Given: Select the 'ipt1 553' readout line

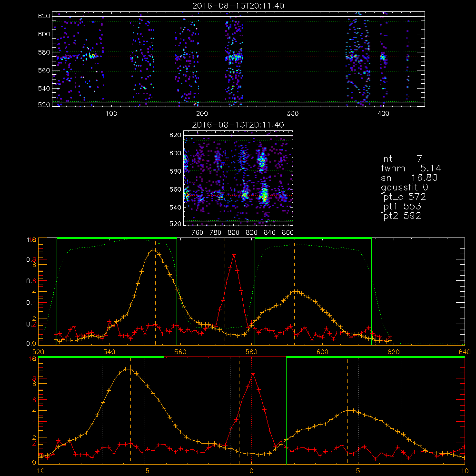Looking at the screenshot, I should click(x=401, y=207).
